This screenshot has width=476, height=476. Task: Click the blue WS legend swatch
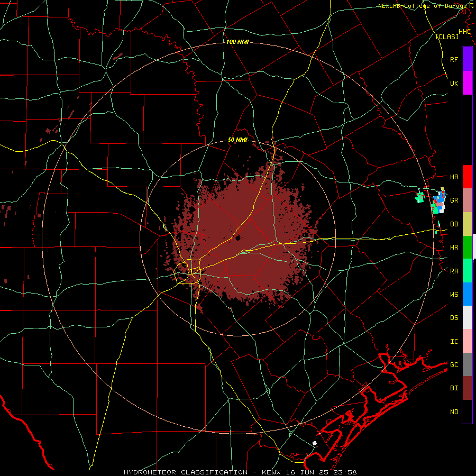coord(467,294)
